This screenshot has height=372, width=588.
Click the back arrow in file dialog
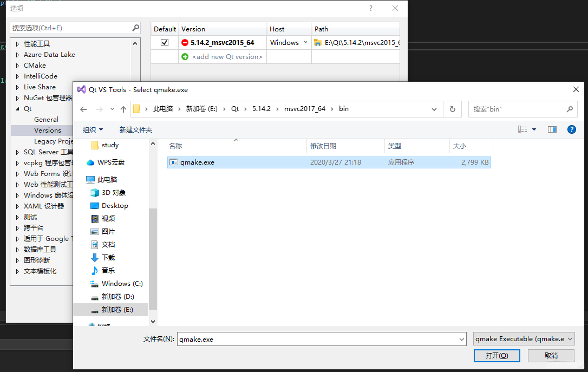click(83, 109)
